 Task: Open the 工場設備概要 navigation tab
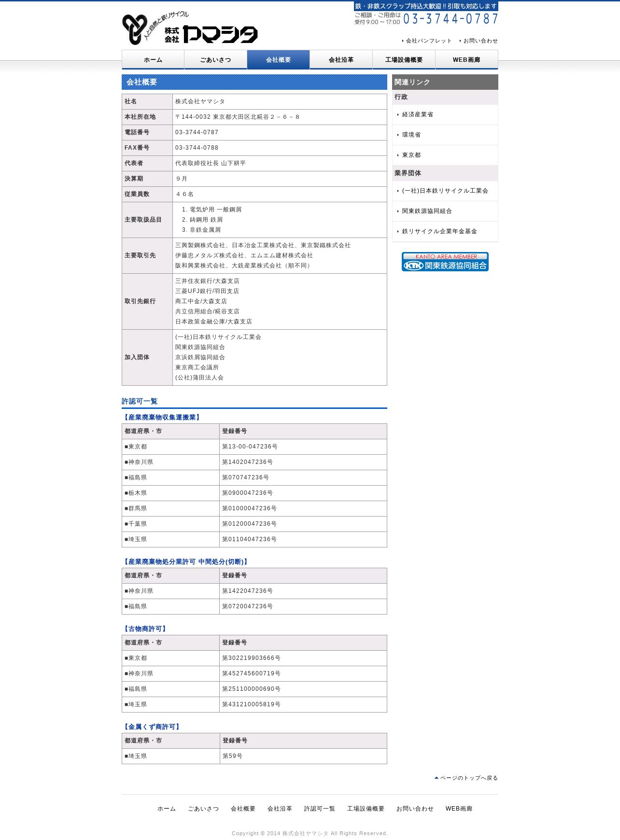404,60
